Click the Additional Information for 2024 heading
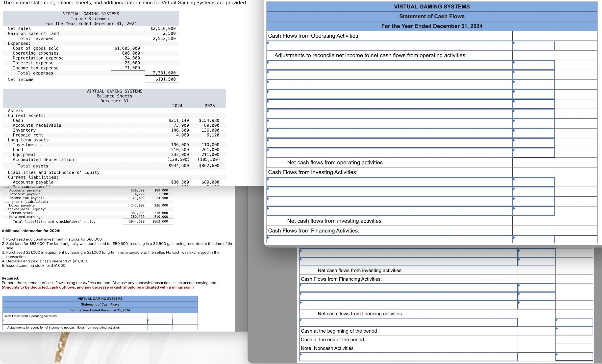Screen dimensions: 602x364 (x=31, y=230)
